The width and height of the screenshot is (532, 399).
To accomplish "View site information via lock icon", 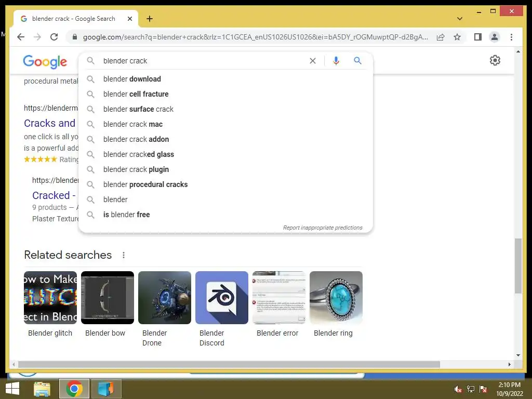I will pyautogui.click(x=75, y=37).
